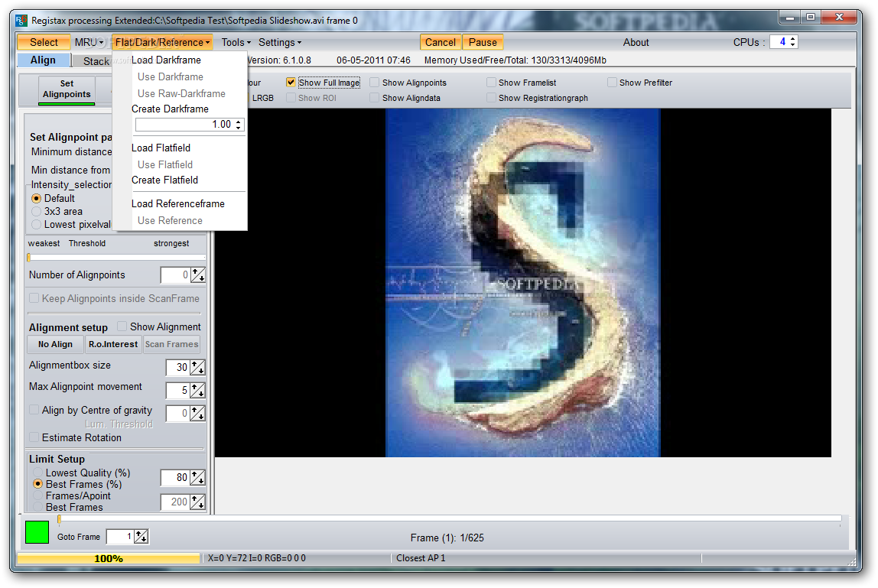Collapse the Flat/Dark/Reference dropdown
The height and width of the screenshot is (588, 878).
click(x=162, y=42)
